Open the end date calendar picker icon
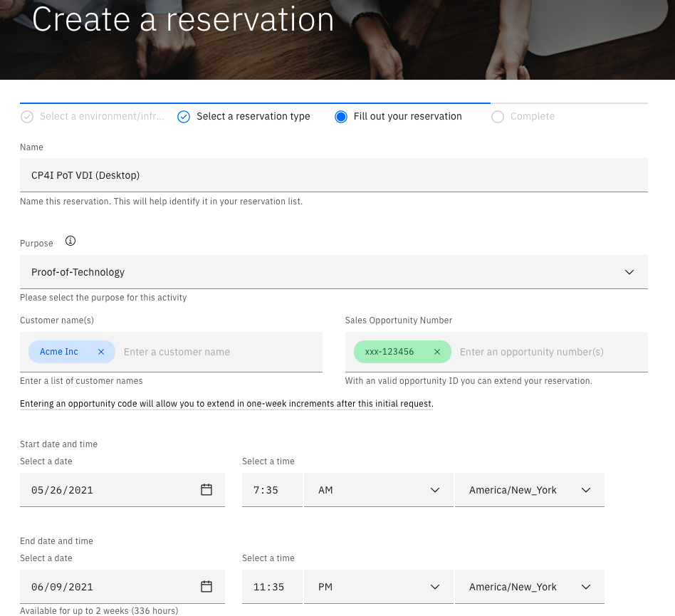The image size is (675, 616). coord(206,587)
